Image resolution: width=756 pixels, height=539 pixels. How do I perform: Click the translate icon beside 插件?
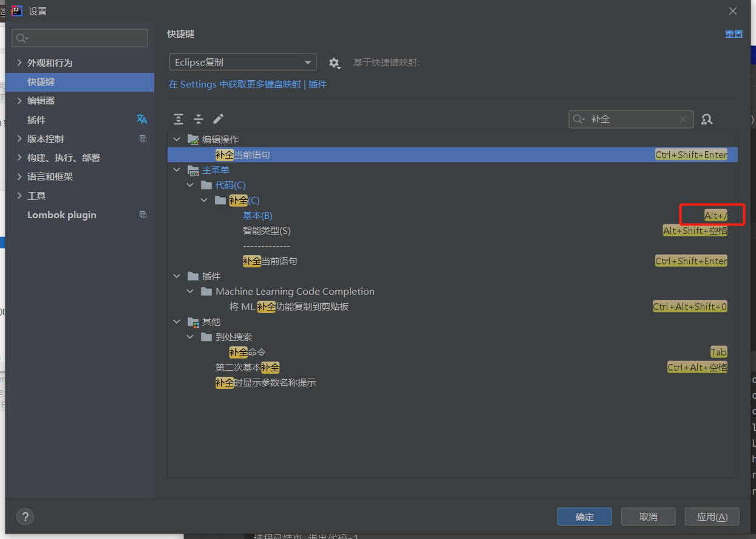142,120
